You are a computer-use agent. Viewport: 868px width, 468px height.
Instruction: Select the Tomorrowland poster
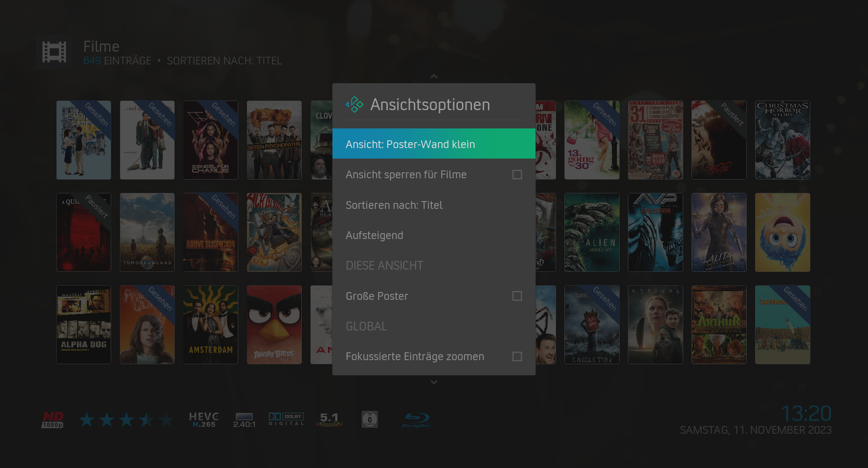(x=147, y=232)
